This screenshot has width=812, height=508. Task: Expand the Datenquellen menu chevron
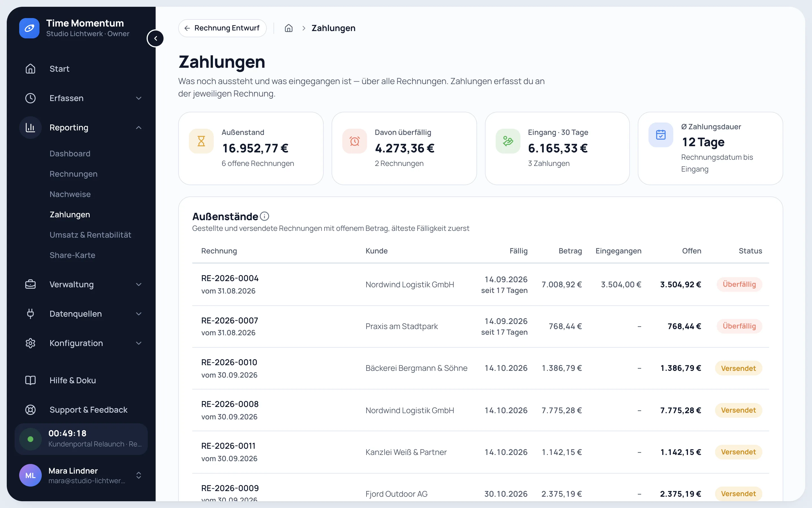coord(139,314)
